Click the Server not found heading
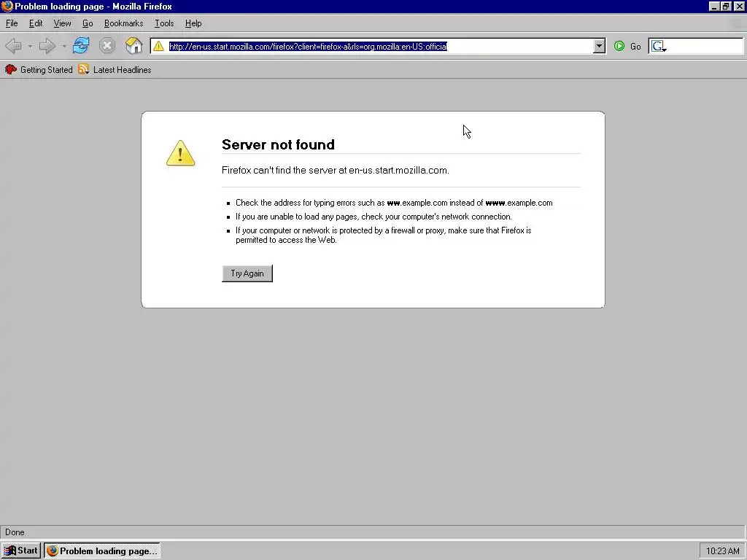The image size is (747, 560). point(278,144)
